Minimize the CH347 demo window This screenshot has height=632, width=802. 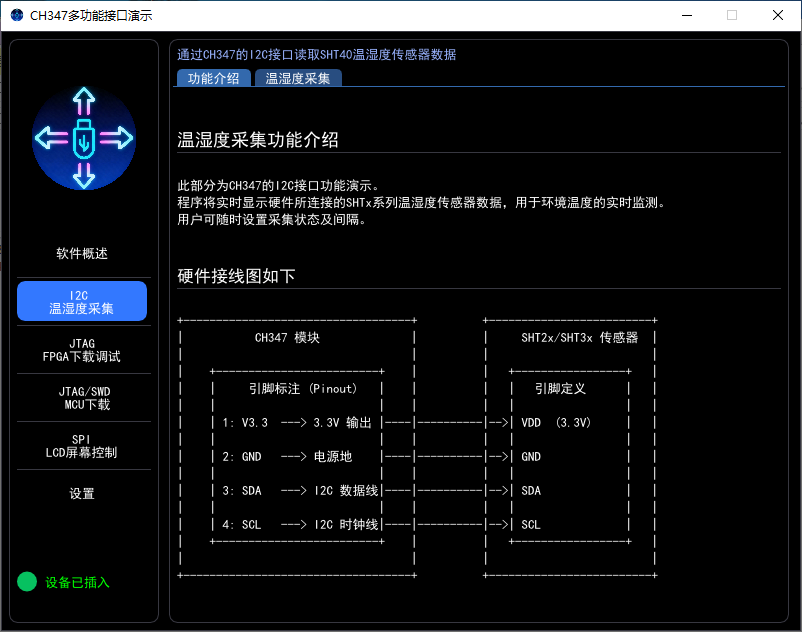click(686, 16)
